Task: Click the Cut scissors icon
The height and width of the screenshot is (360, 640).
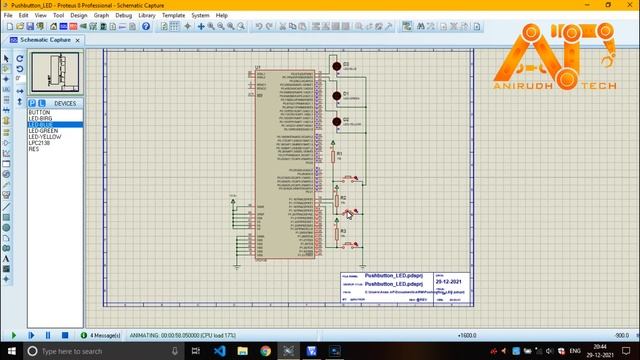Action: point(282,27)
